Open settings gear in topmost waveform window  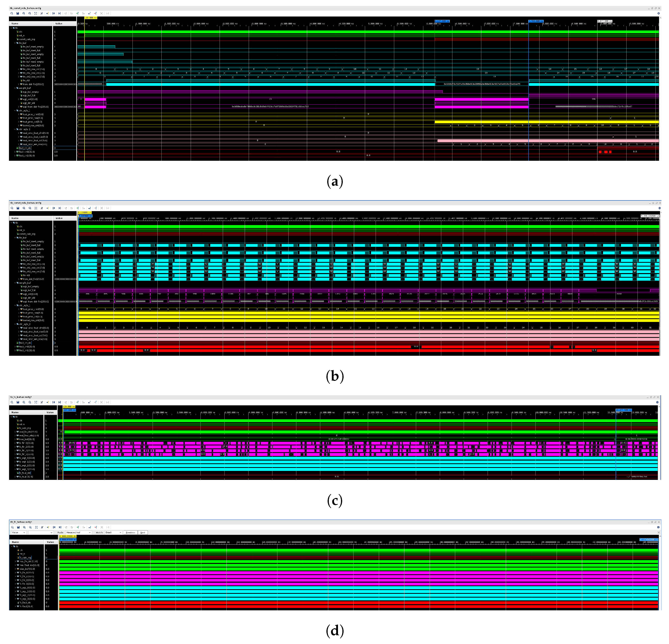coord(658,13)
